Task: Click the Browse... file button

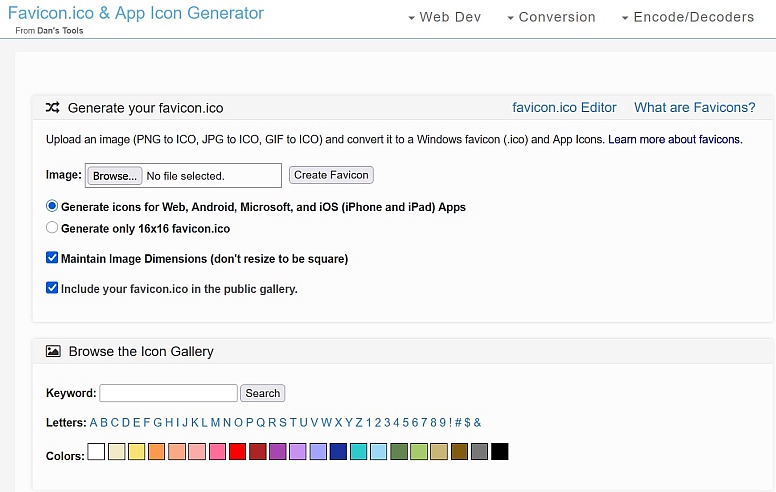Action: click(114, 176)
